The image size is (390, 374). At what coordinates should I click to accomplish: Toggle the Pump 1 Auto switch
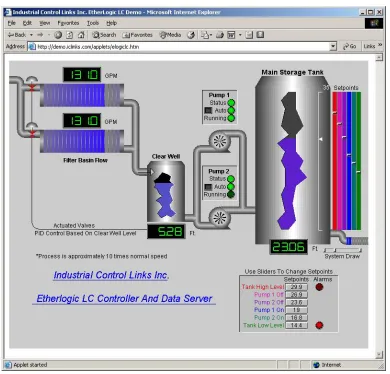coord(208,110)
